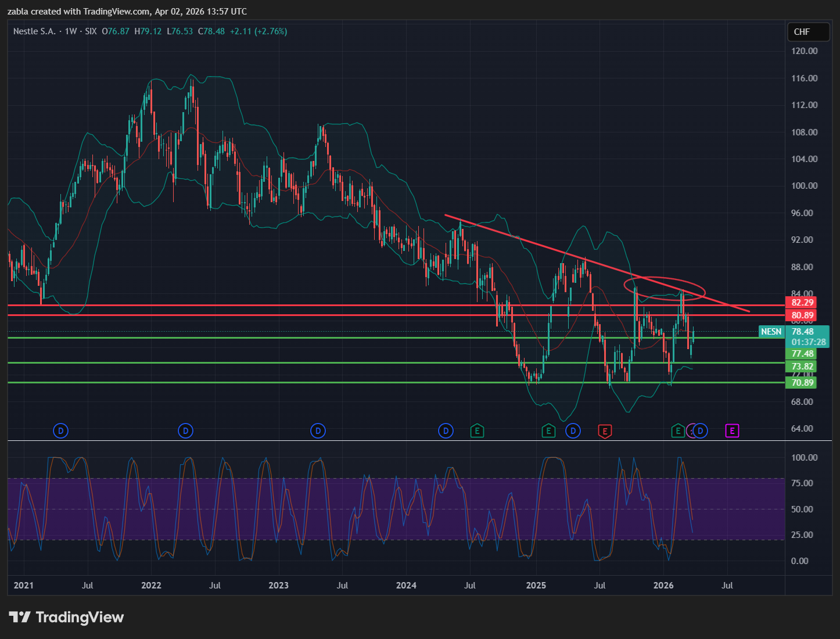Viewport: 840px width, 639px height.
Task: Click the 2024 blue dividend marker
Action: pyautogui.click(x=446, y=431)
